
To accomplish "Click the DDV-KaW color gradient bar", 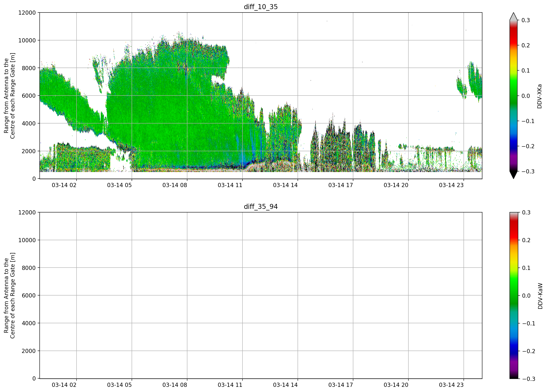I will click(x=513, y=295).
